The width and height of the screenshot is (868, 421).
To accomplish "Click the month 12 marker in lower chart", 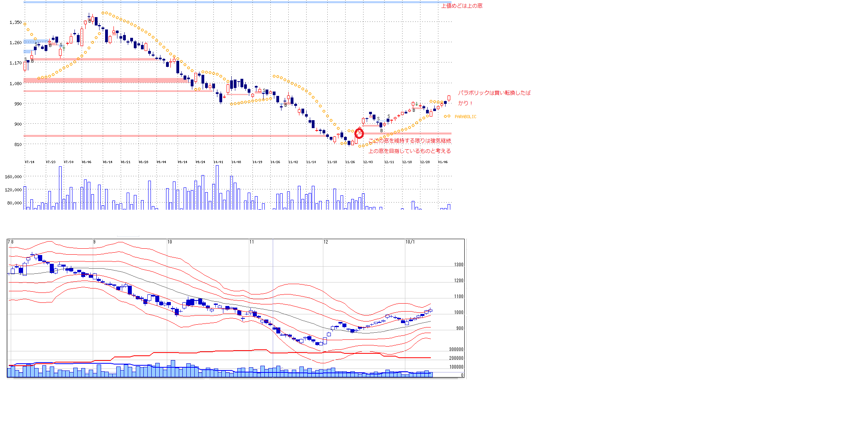I will tap(326, 242).
